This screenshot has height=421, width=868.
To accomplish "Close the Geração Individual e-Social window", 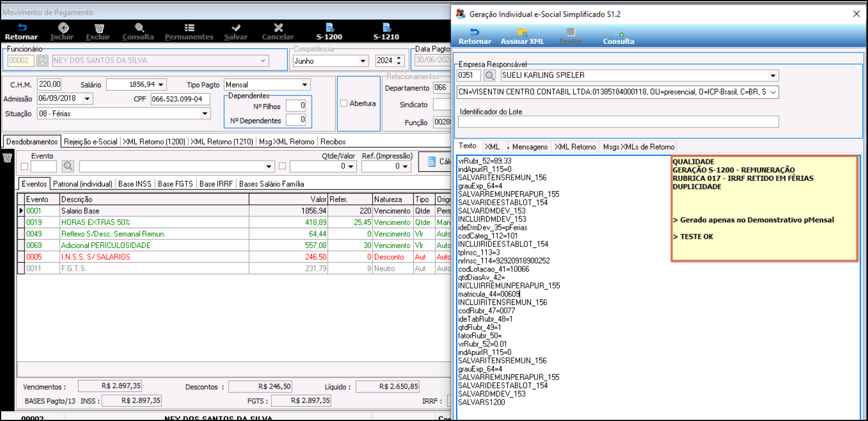I will [857, 14].
